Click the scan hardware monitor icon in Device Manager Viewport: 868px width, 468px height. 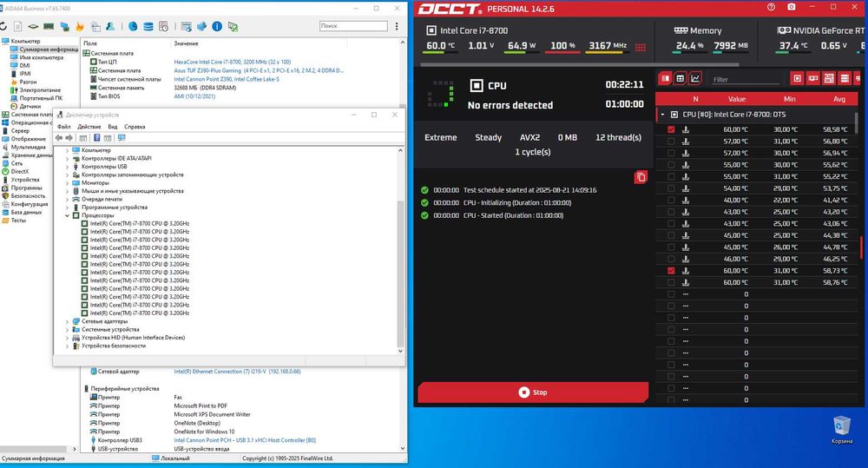[x=122, y=138]
